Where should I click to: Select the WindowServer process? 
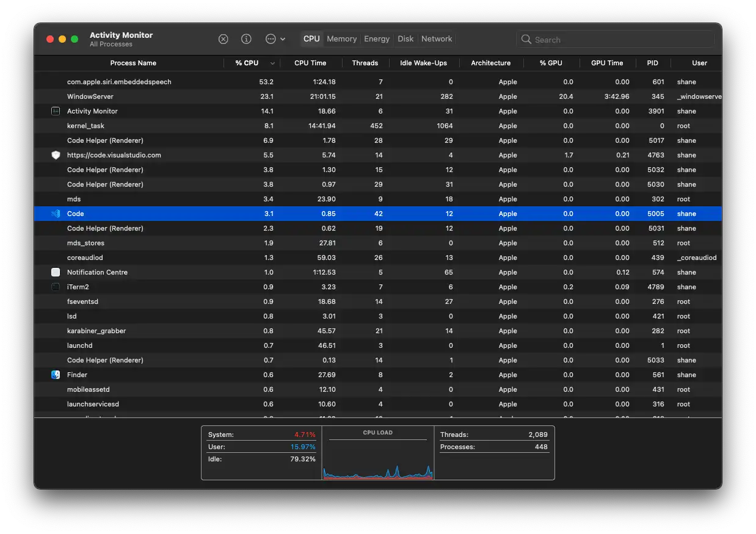378,96
